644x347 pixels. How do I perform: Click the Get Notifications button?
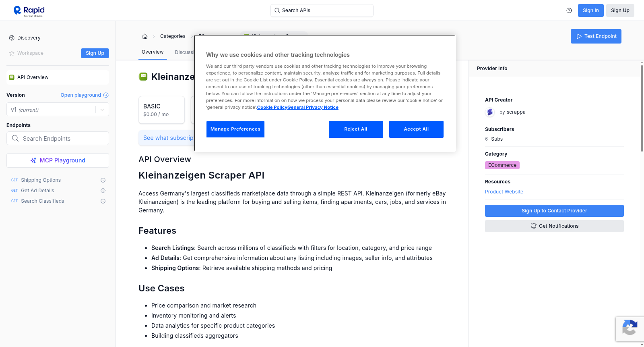(x=554, y=226)
